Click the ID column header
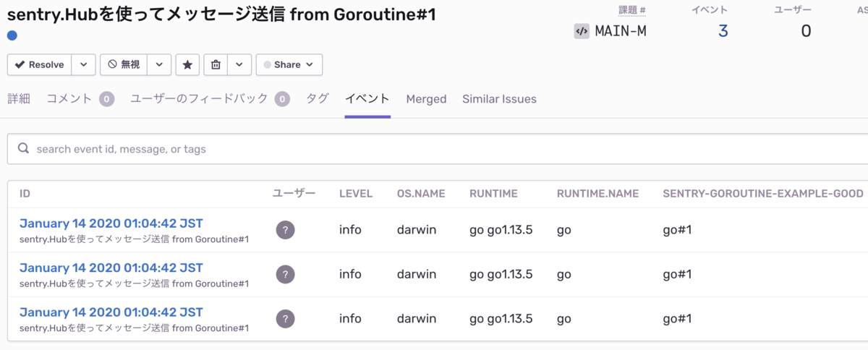868x350 pixels. [x=25, y=194]
